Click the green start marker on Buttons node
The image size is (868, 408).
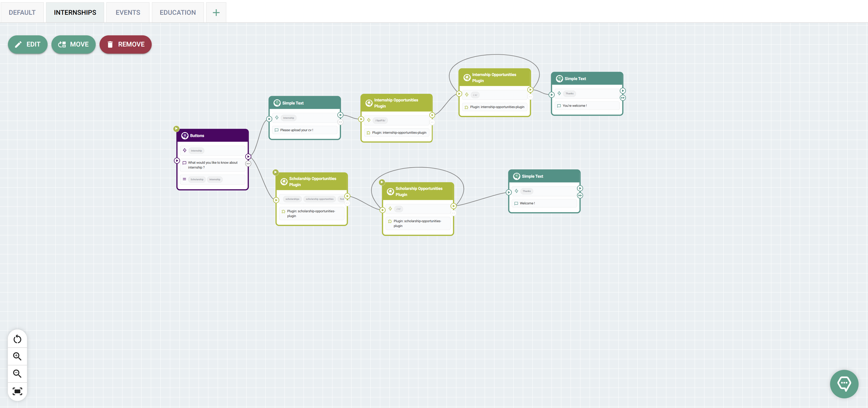[176, 129]
